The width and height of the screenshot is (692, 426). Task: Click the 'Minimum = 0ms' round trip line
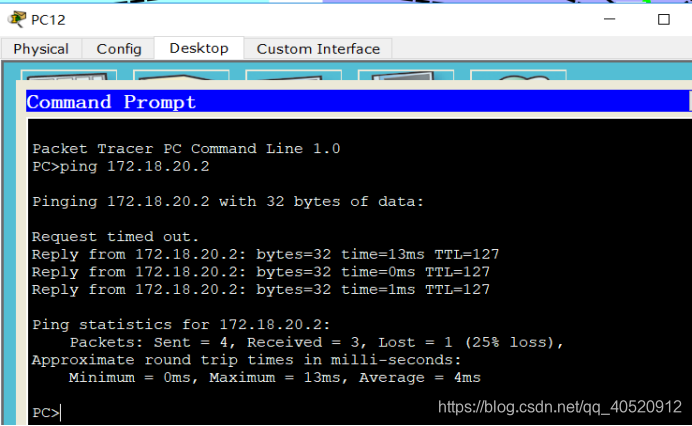tap(275, 378)
